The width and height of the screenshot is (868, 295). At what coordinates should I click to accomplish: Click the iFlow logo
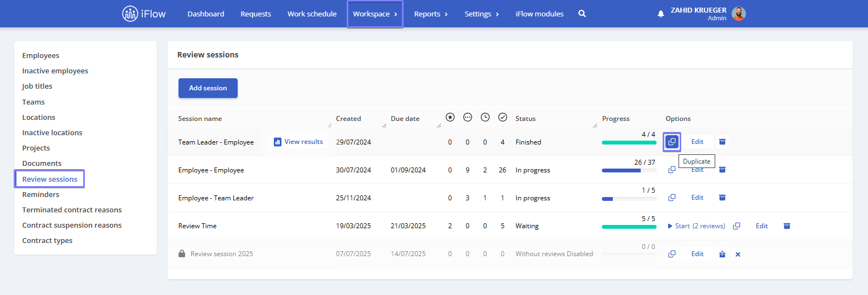[x=144, y=14]
